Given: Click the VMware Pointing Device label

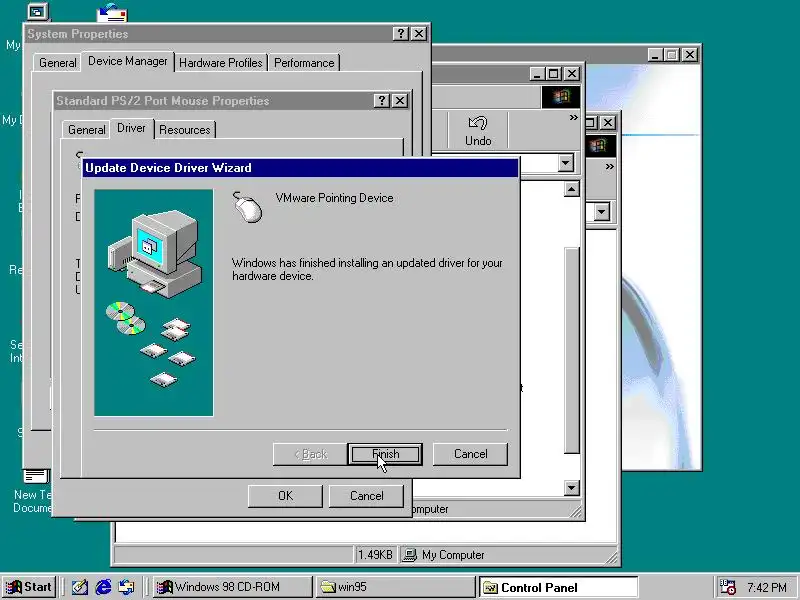Looking at the screenshot, I should pyautogui.click(x=334, y=198).
